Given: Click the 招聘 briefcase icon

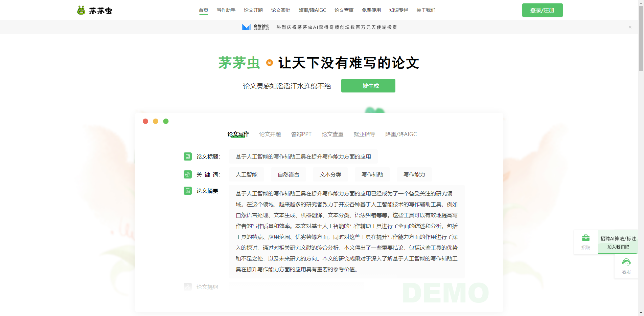Looking at the screenshot, I should [586, 238].
